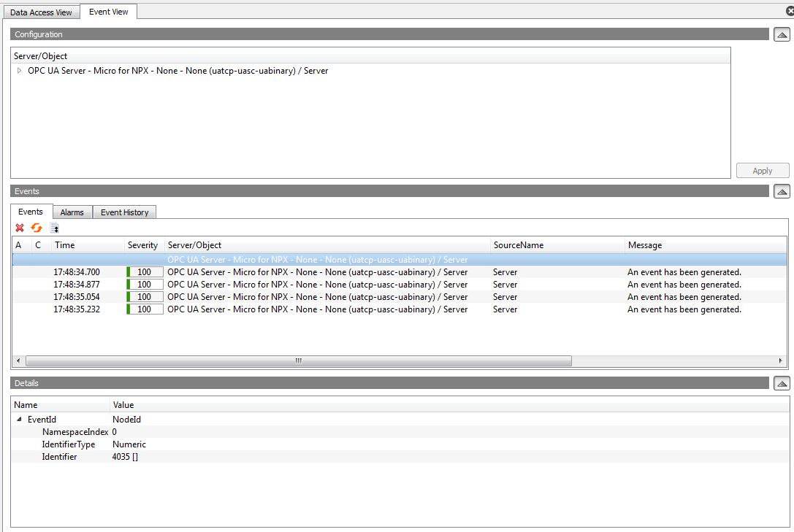Collapse the Events section
794x532 pixels.
[782, 191]
